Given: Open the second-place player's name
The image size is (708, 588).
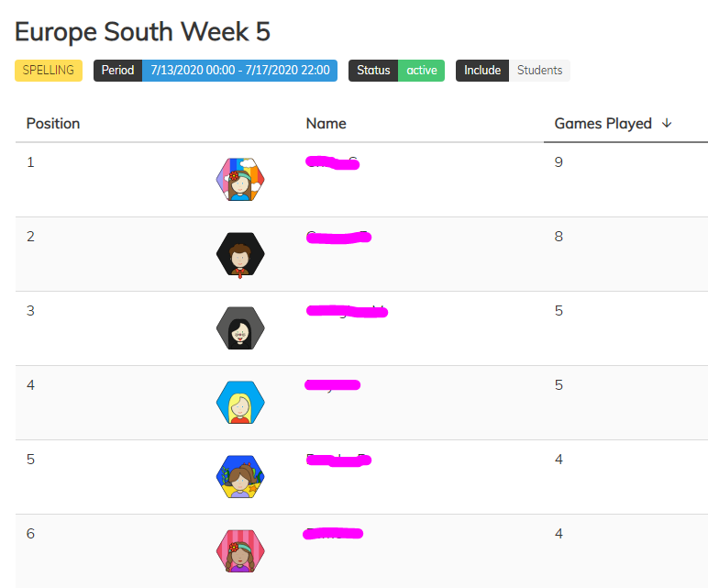Looking at the screenshot, I should pyautogui.click(x=337, y=238).
